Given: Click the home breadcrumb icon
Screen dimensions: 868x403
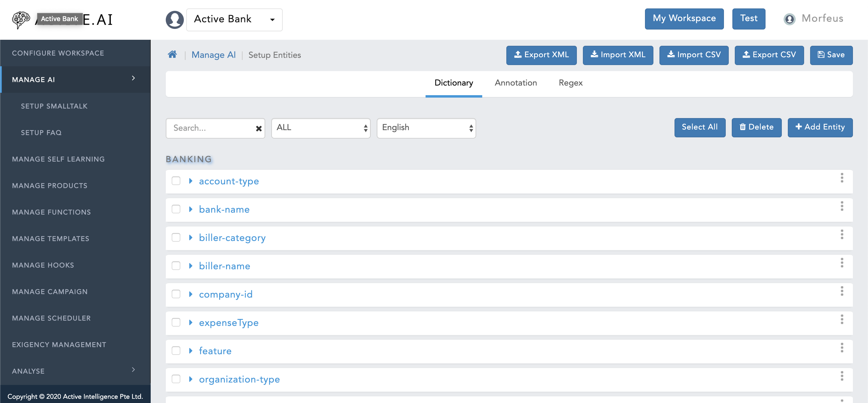Looking at the screenshot, I should tap(173, 54).
